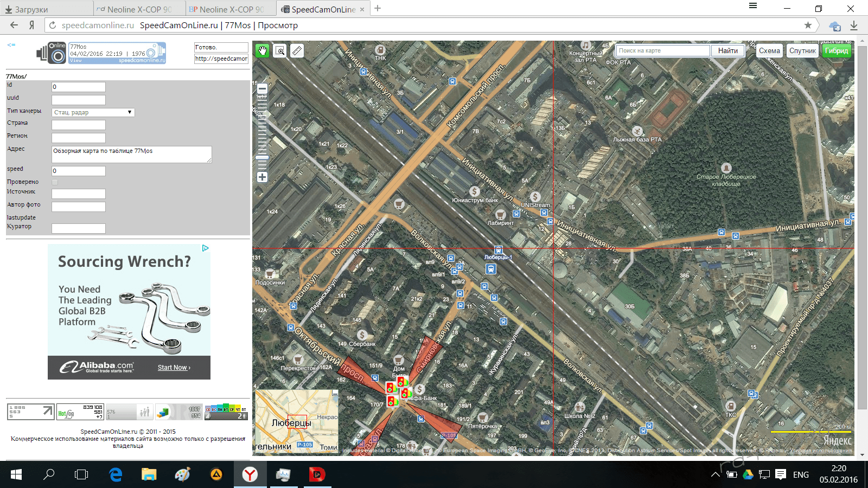
Task: Click the map zoom out minus button
Action: [x=262, y=89]
